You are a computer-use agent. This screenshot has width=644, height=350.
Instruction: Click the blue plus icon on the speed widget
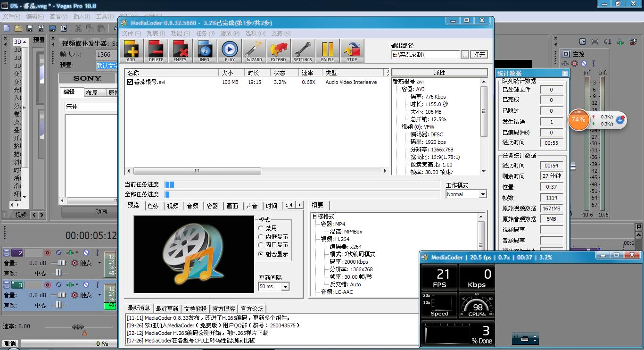620,120
